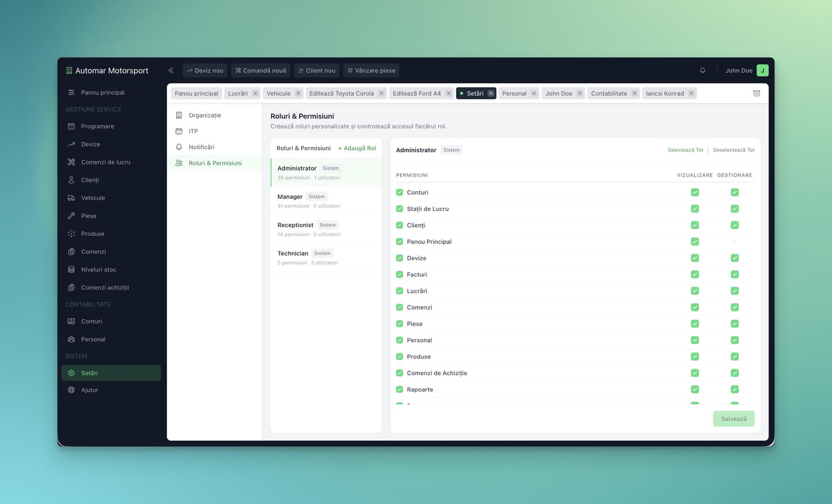Click the Salvează button
This screenshot has width=832, height=504.
(x=734, y=419)
